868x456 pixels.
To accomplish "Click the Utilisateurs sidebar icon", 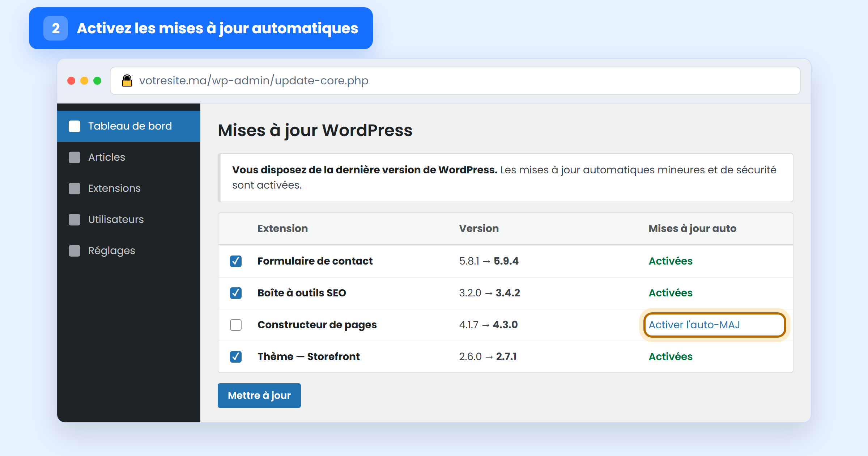I will coord(75,220).
